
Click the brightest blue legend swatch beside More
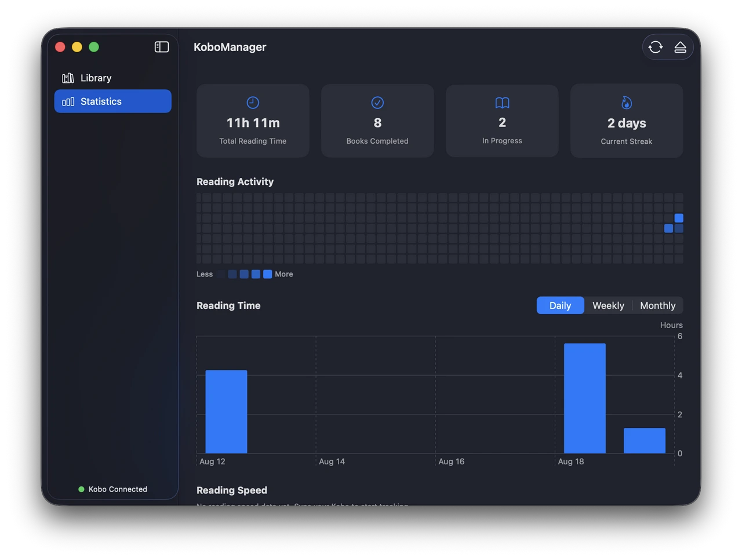point(267,274)
